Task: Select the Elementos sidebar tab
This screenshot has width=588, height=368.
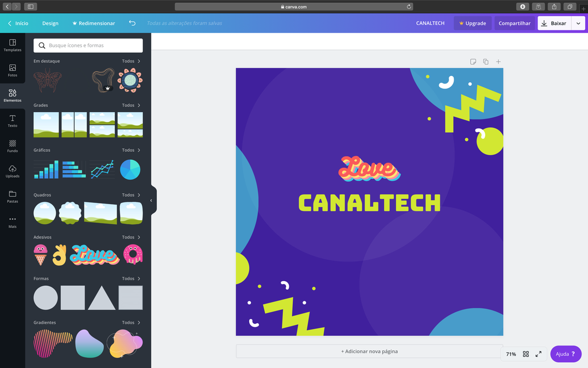Action: coord(13,96)
